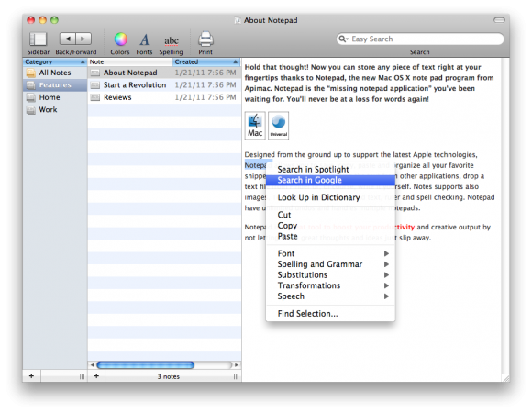Viewport: 532px width, 413px height.
Task: Toggle the Sidebar toolbar icon
Action: [38, 39]
